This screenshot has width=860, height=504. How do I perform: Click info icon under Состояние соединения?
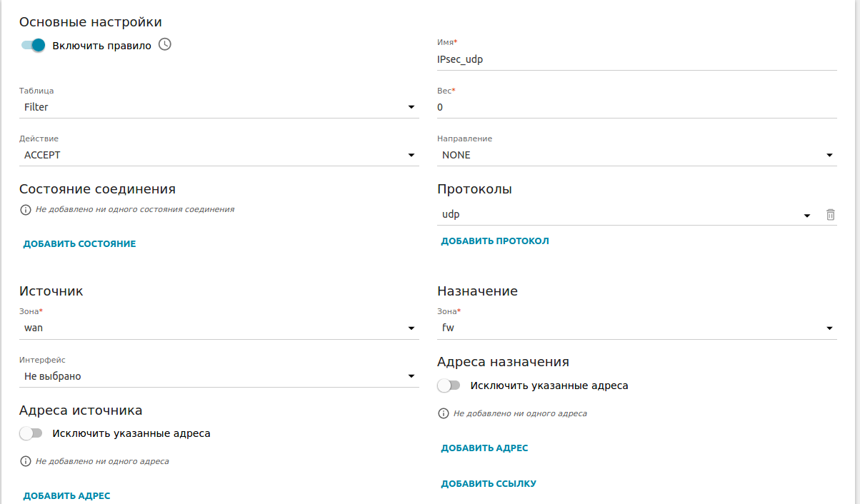click(26, 210)
